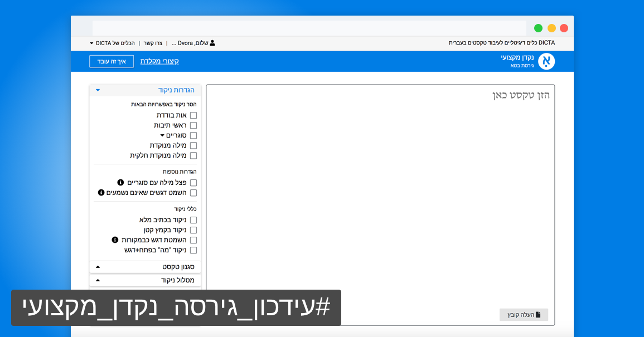
Task: Toggle סוגריים checkbox
Action: click(193, 135)
